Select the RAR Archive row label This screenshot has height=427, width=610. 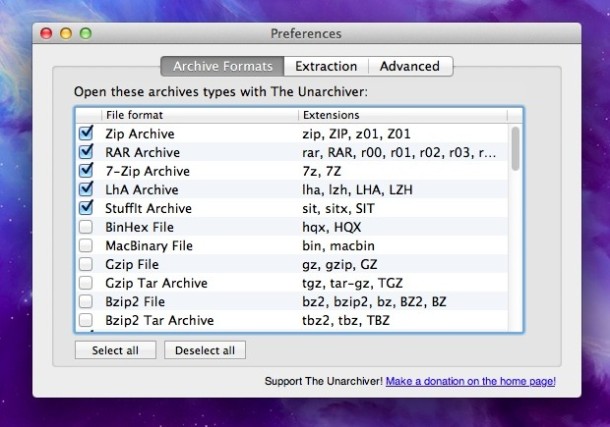(x=142, y=152)
